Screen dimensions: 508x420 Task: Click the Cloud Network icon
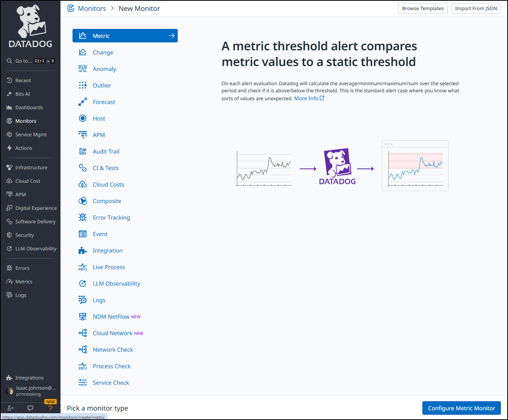[x=83, y=333]
